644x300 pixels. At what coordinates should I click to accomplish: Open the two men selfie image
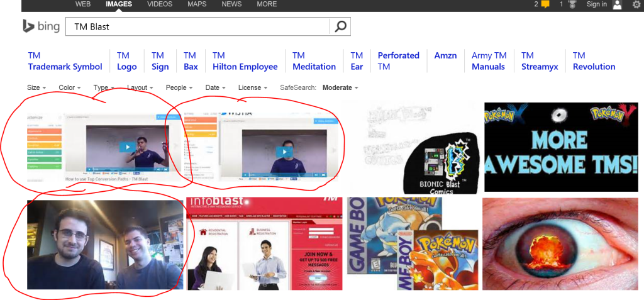pyautogui.click(x=105, y=245)
